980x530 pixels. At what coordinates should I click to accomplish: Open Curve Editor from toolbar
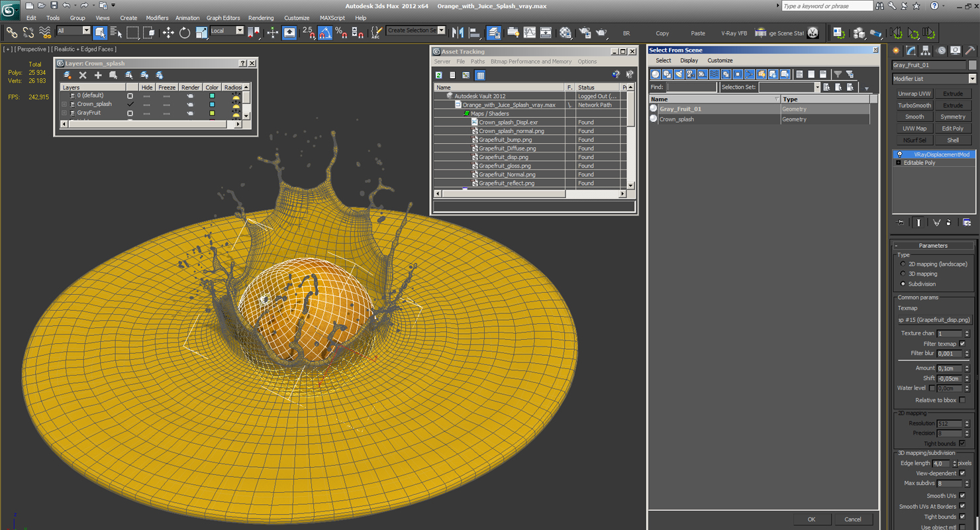[x=530, y=32]
